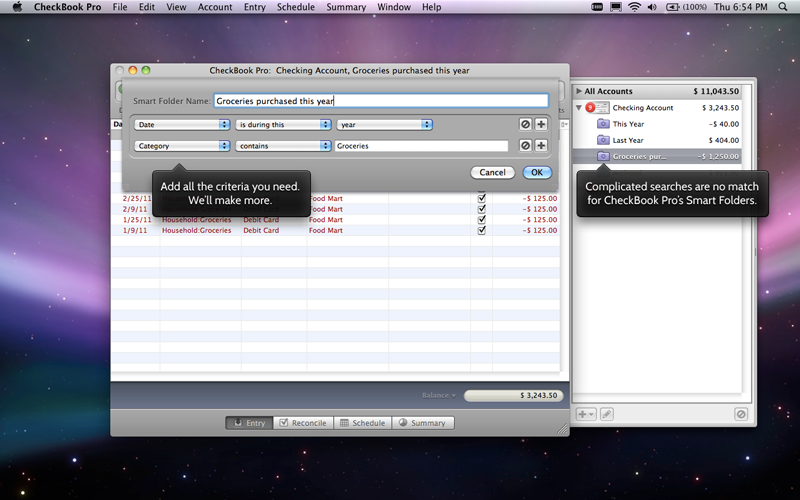
Task: Toggle cleared checkbox for 1/25/11 transaction
Action: click(482, 220)
